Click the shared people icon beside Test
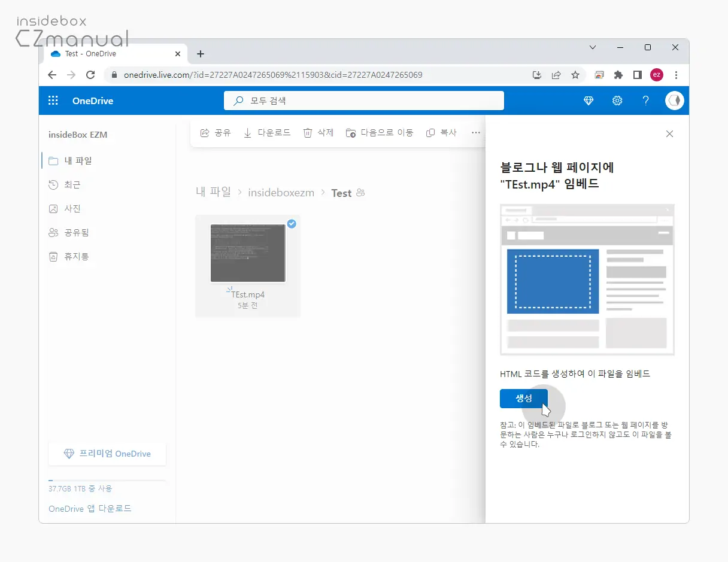The width and height of the screenshot is (728, 562). click(x=360, y=193)
